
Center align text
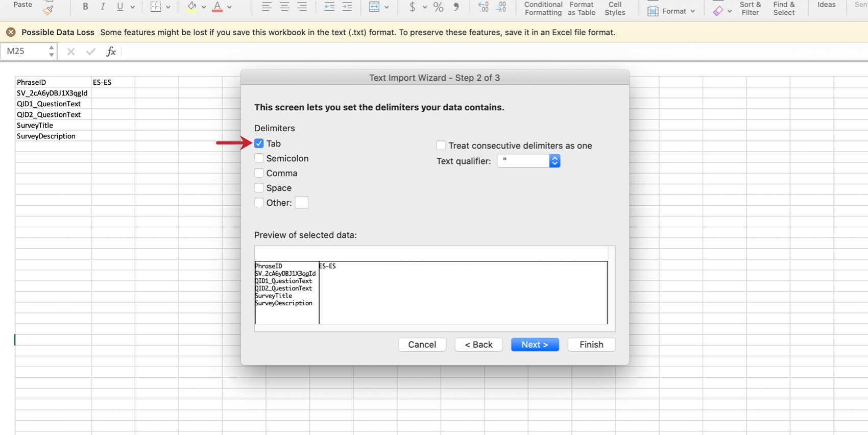tap(284, 7)
